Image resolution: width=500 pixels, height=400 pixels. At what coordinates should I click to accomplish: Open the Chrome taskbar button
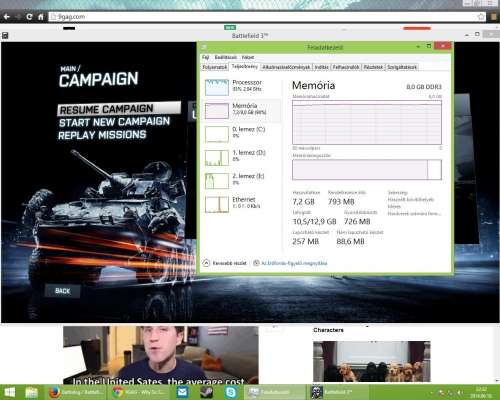pos(138,392)
